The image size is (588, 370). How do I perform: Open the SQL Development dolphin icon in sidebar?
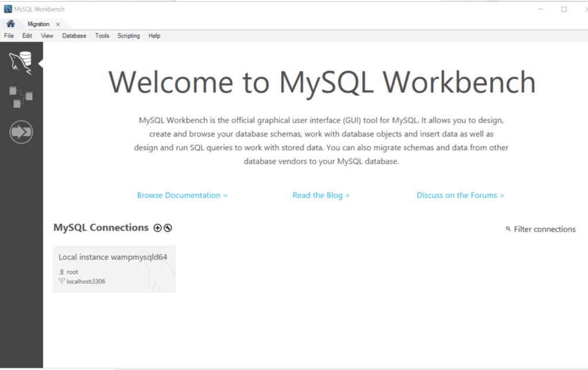[x=21, y=62]
